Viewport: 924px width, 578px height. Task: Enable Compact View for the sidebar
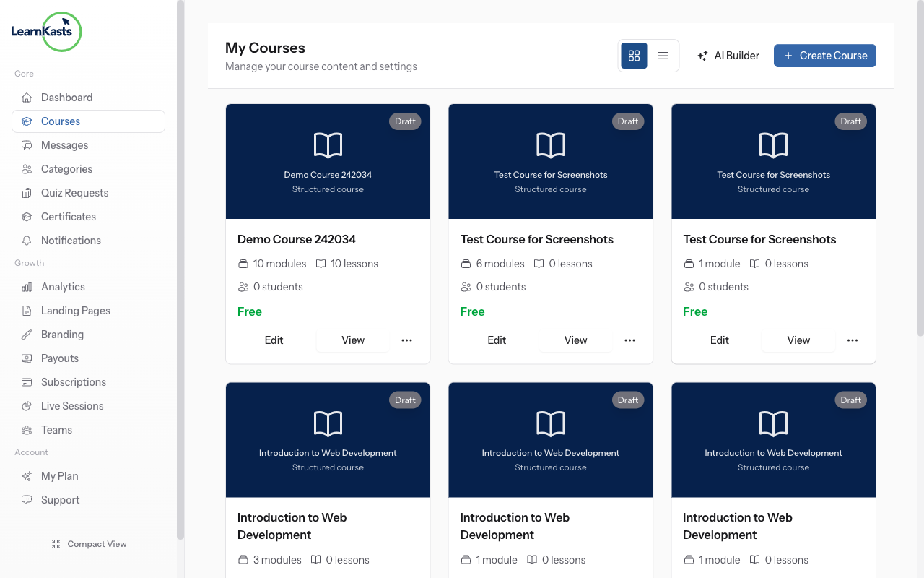89,543
